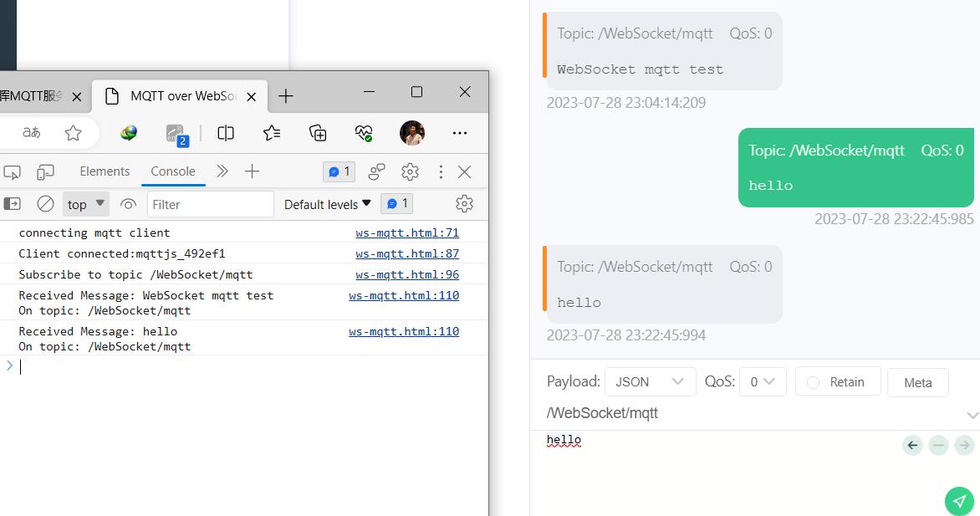The width and height of the screenshot is (980, 516).
Task: Click the console Filter input field
Action: [x=210, y=204]
